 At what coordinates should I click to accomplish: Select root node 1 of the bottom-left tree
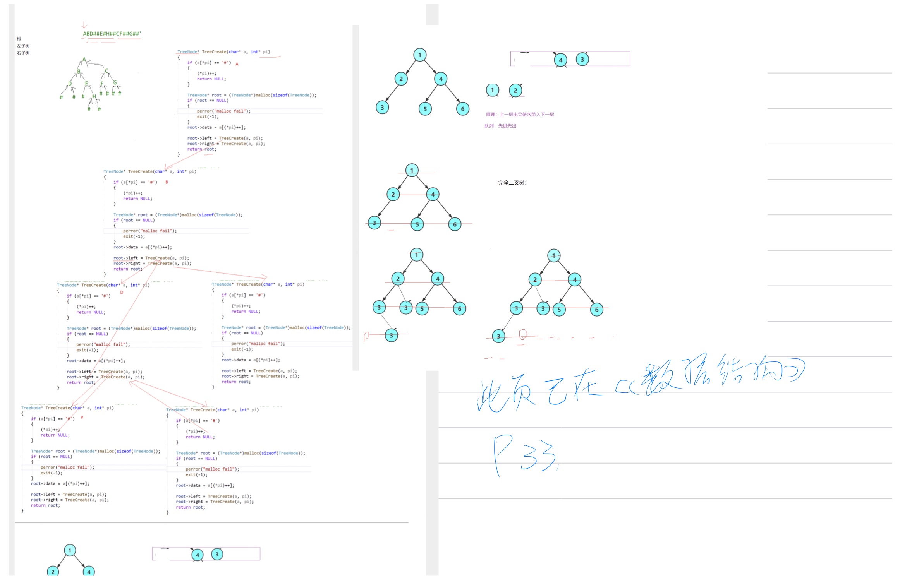point(70,550)
